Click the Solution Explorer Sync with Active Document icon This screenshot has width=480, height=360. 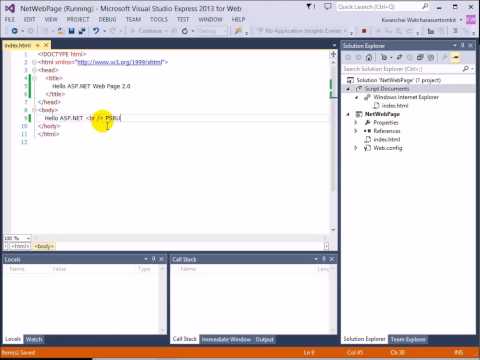[399, 58]
